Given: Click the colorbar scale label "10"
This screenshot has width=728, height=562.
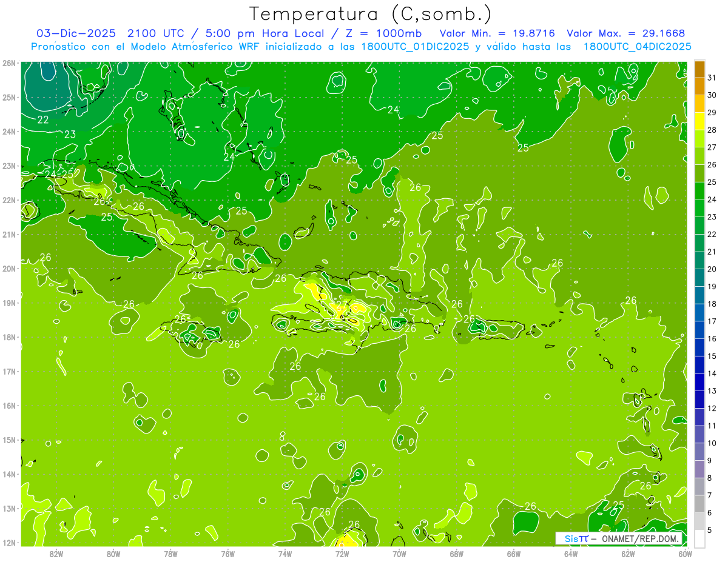Looking at the screenshot, I should click(712, 443).
